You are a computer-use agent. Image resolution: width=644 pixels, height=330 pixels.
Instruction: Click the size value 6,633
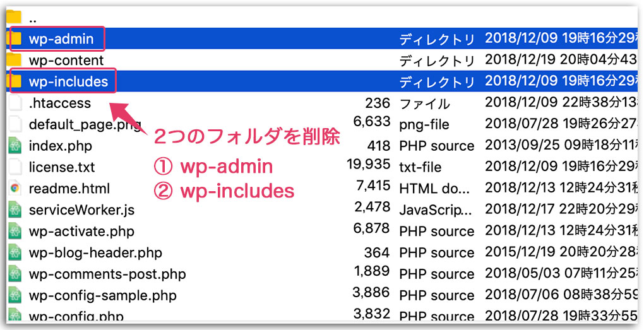point(372,122)
